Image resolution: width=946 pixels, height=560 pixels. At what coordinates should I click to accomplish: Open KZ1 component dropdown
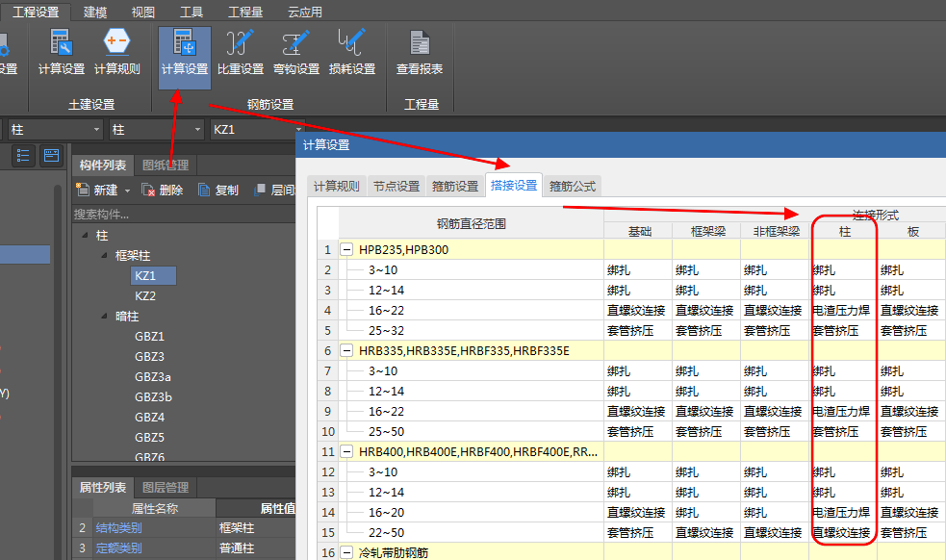[298, 130]
